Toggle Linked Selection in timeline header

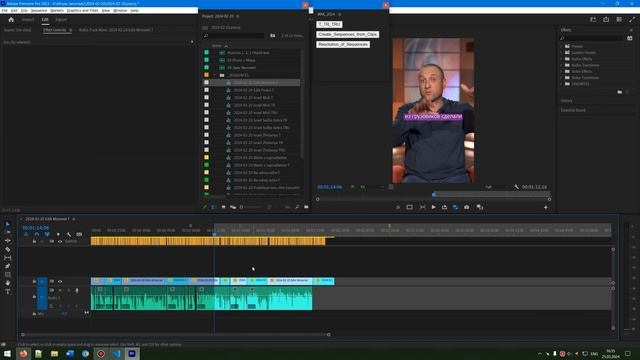(x=47, y=234)
